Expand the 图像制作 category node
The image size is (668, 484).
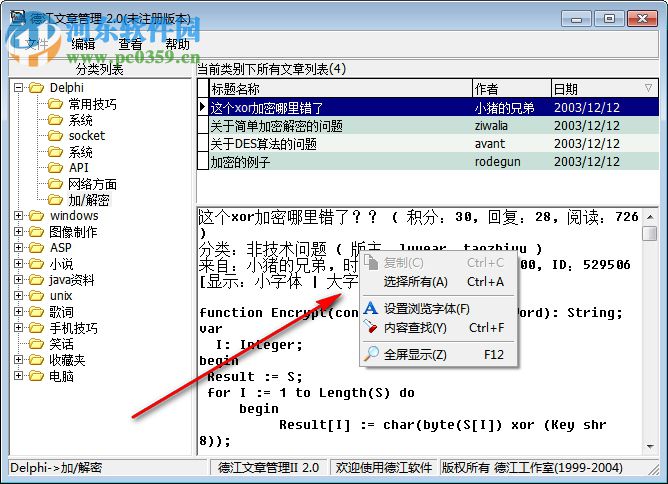(18, 232)
